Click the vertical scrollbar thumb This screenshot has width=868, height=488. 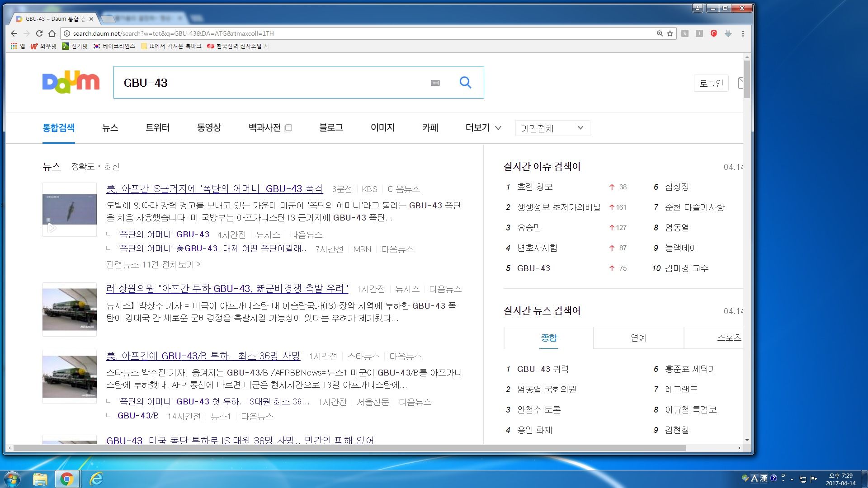pyautogui.click(x=747, y=79)
